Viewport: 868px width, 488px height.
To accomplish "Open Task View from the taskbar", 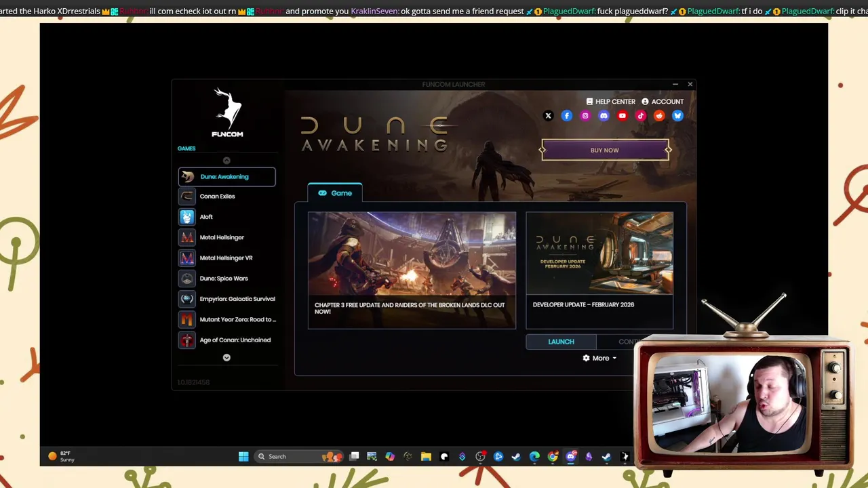I will tap(354, 457).
